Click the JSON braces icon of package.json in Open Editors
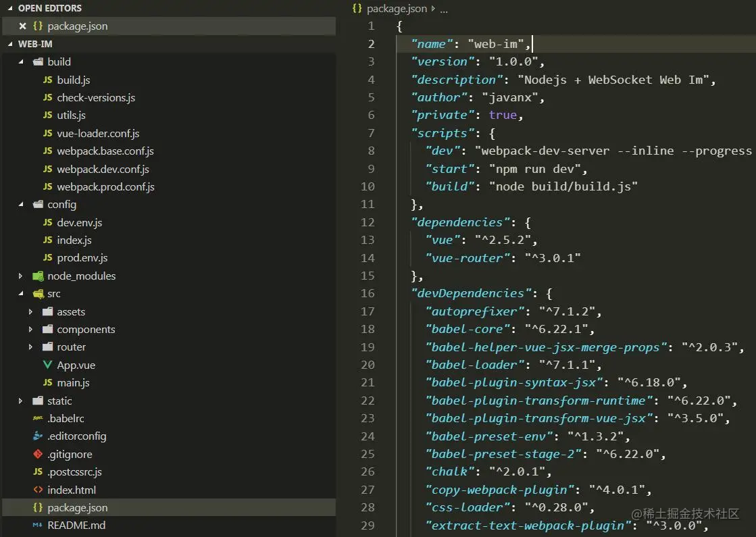756x537 pixels. tap(38, 26)
